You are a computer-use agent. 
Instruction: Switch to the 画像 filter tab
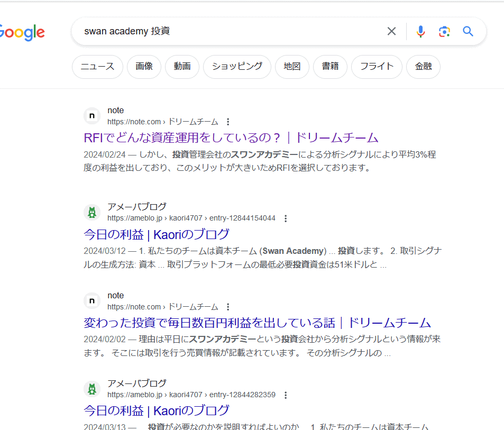point(144,67)
